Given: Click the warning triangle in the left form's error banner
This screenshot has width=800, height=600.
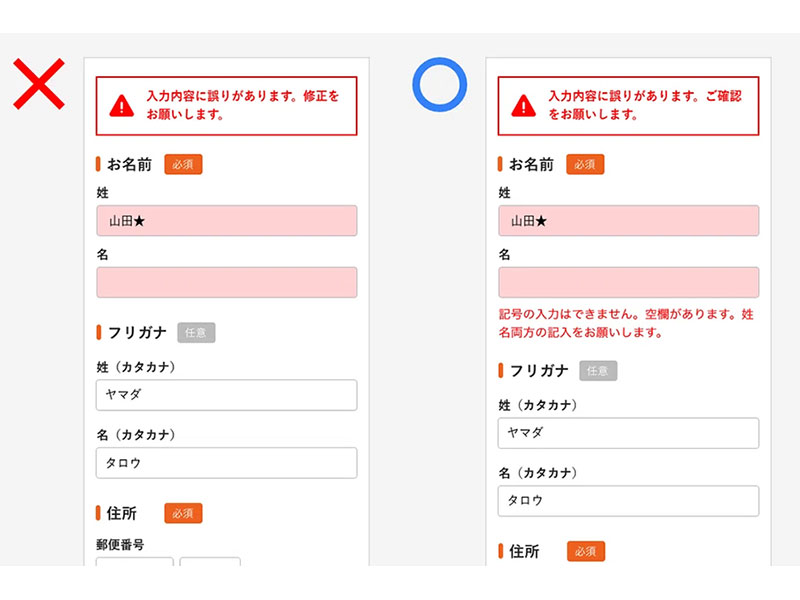Looking at the screenshot, I should [122, 105].
